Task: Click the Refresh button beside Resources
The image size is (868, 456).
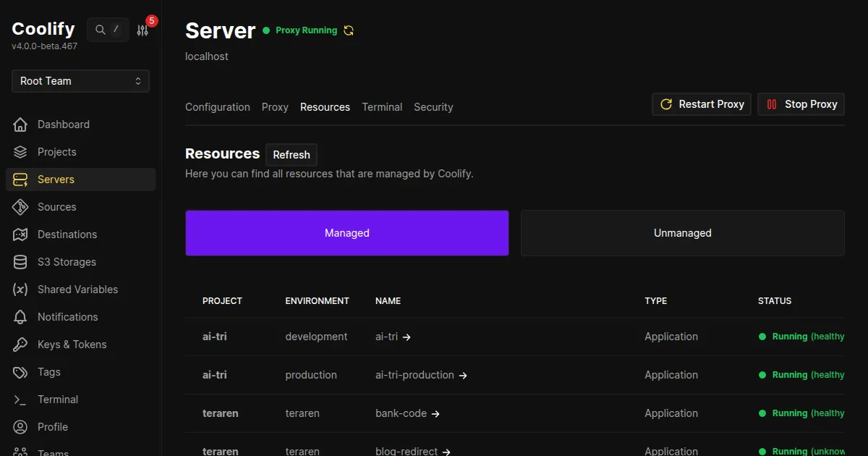Action: (x=292, y=155)
